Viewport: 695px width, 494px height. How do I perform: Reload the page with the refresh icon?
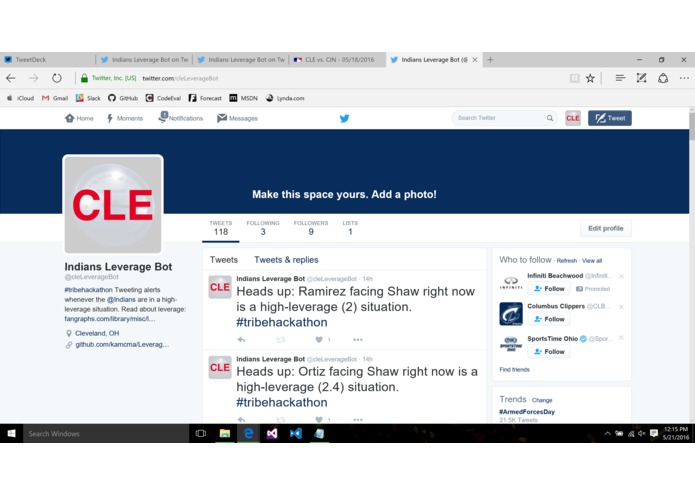57,78
